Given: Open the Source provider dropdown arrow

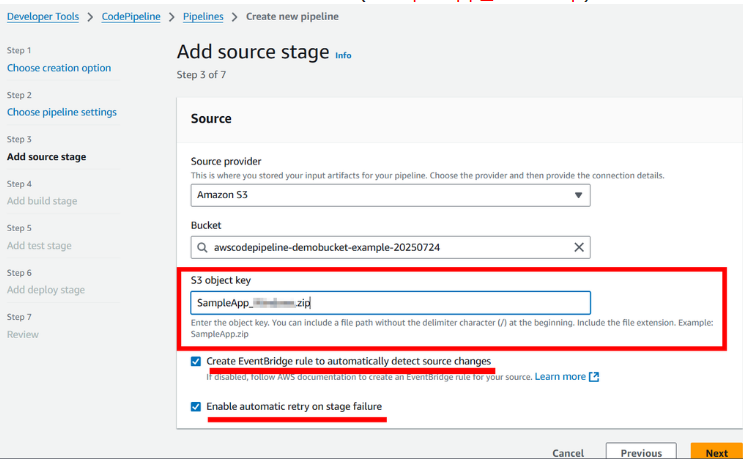Looking at the screenshot, I should point(578,195).
